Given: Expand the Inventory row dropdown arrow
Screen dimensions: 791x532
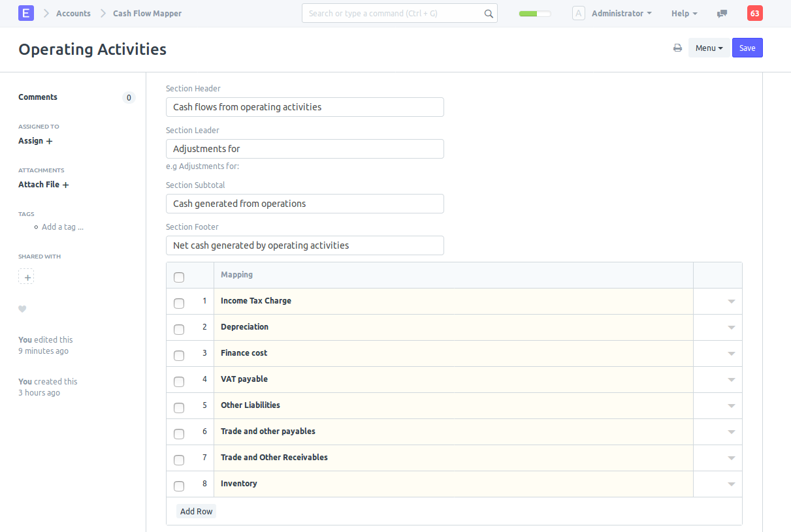Looking at the screenshot, I should [x=731, y=484].
